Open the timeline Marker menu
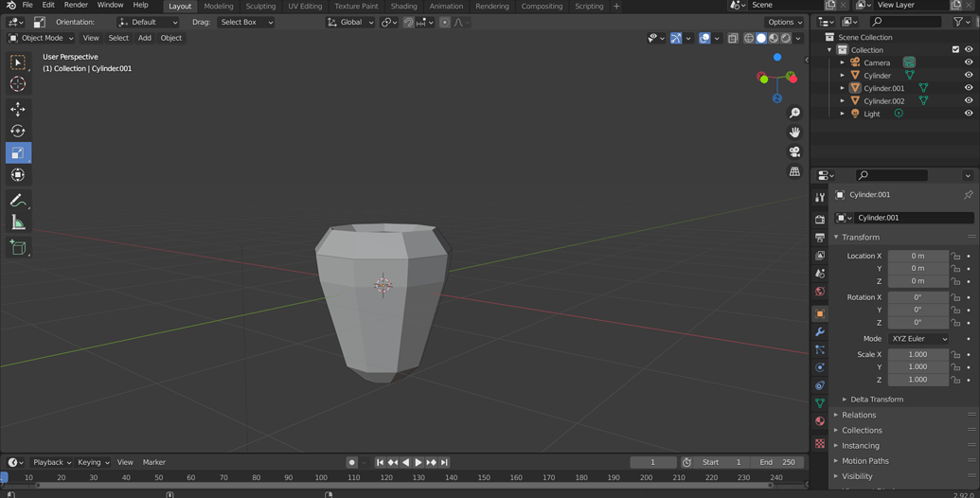The image size is (980, 498). (153, 462)
